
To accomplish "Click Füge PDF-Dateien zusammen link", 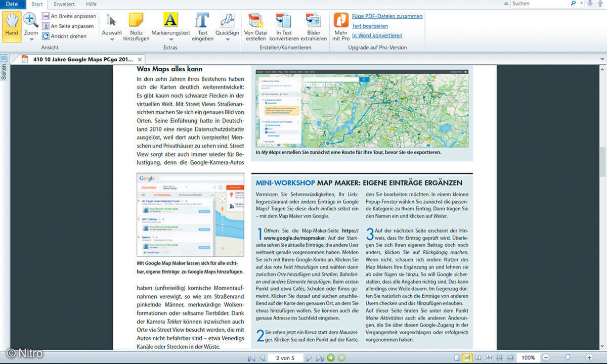I will pos(387,16).
